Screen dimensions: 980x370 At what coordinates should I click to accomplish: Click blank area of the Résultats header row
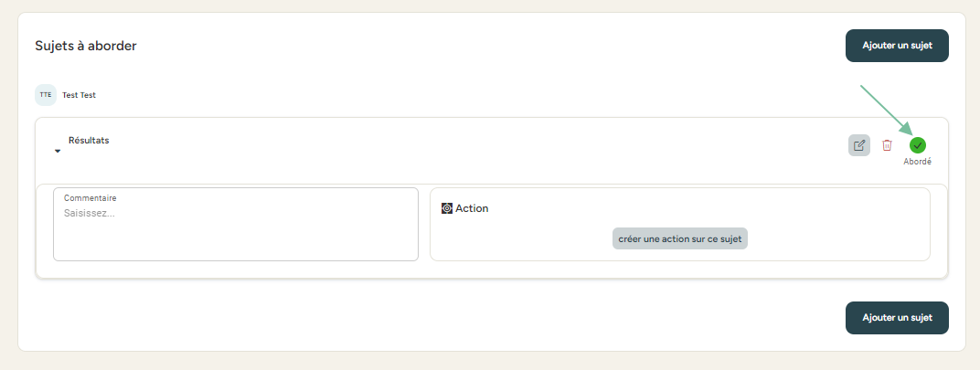[x=457, y=146]
